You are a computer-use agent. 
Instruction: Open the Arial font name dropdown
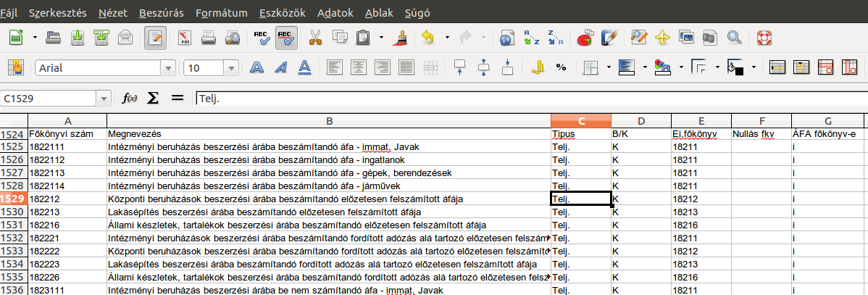tap(168, 69)
